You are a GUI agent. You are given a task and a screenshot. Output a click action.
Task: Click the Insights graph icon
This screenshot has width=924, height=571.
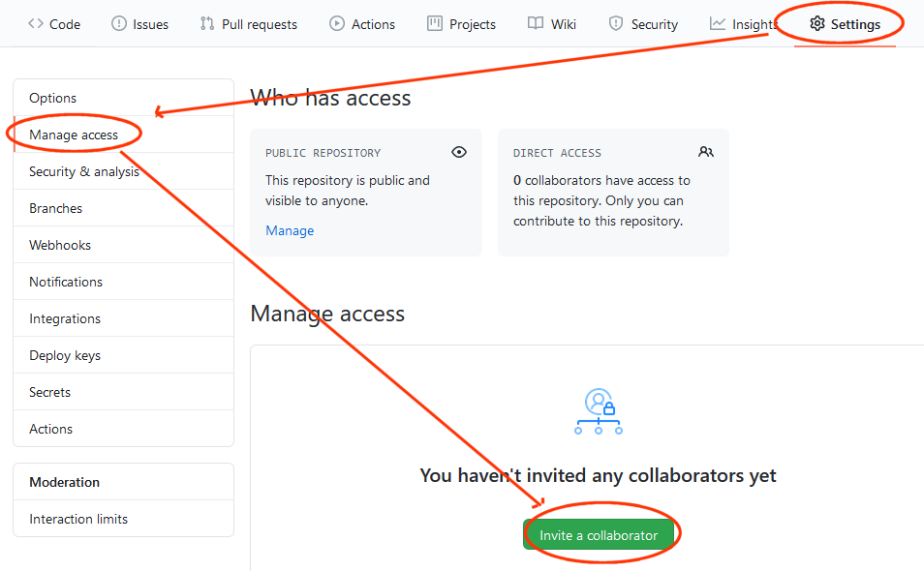pyautogui.click(x=718, y=24)
